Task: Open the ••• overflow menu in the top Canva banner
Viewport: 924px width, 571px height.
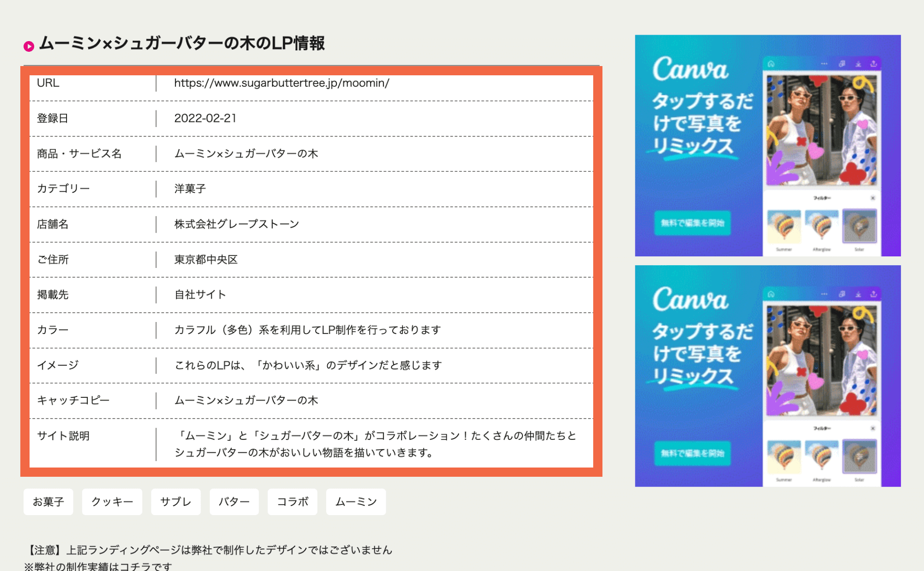Action: coord(824,63)
